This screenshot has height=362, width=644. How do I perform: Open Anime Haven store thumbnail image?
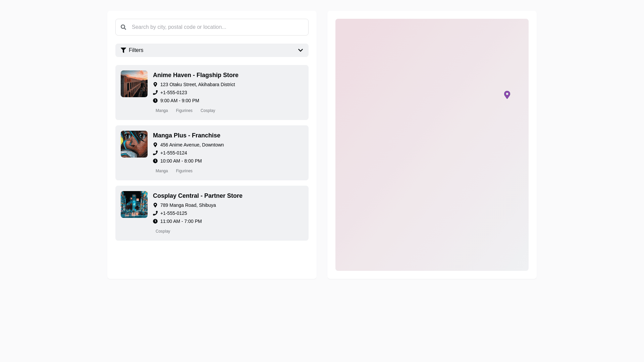[x=134, y=84]
